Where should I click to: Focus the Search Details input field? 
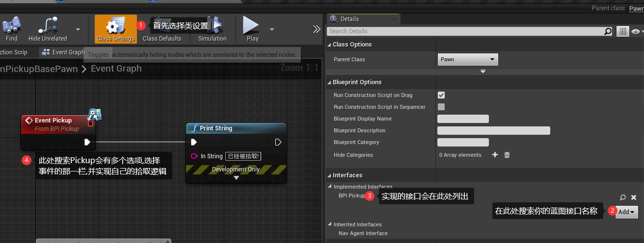click(464, 31)
